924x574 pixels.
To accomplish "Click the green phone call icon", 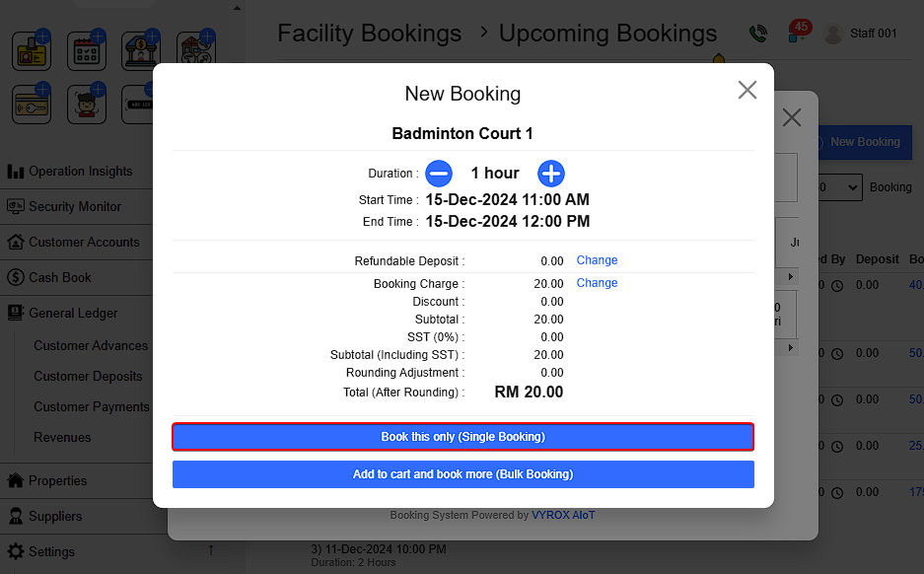I will tap(757, 34).
